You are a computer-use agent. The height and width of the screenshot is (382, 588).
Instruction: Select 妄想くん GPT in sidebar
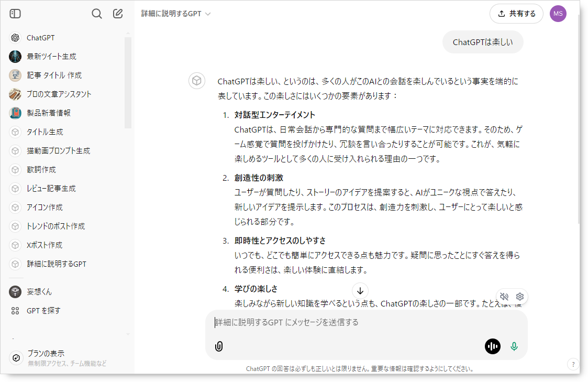coord(39,292)
